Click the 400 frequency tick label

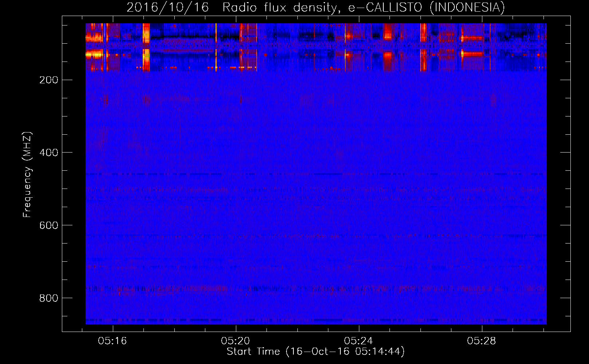49,153
